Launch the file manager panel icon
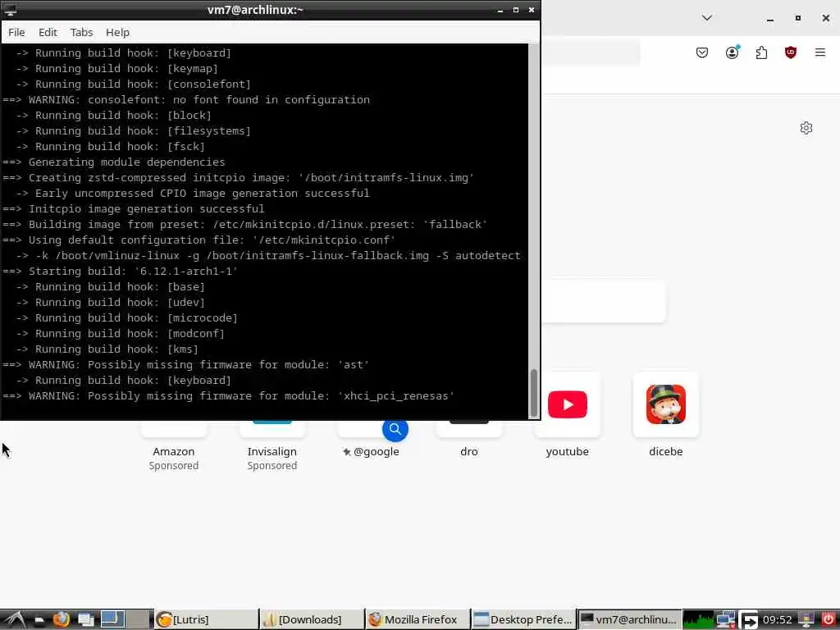The height and width of the screenshot is (630, 840). [x=39, y=620]
